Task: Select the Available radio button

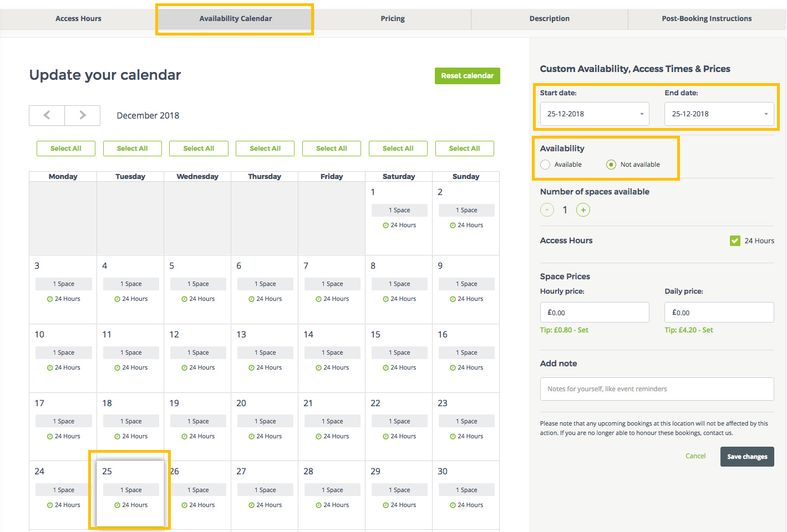Action: [x=545, y=164]
